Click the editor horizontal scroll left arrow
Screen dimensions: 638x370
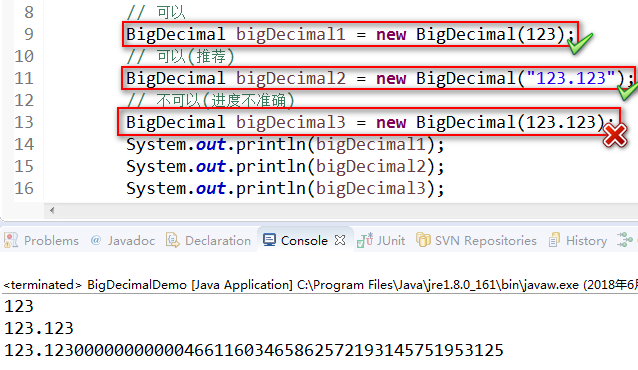[x=52, y=210]
